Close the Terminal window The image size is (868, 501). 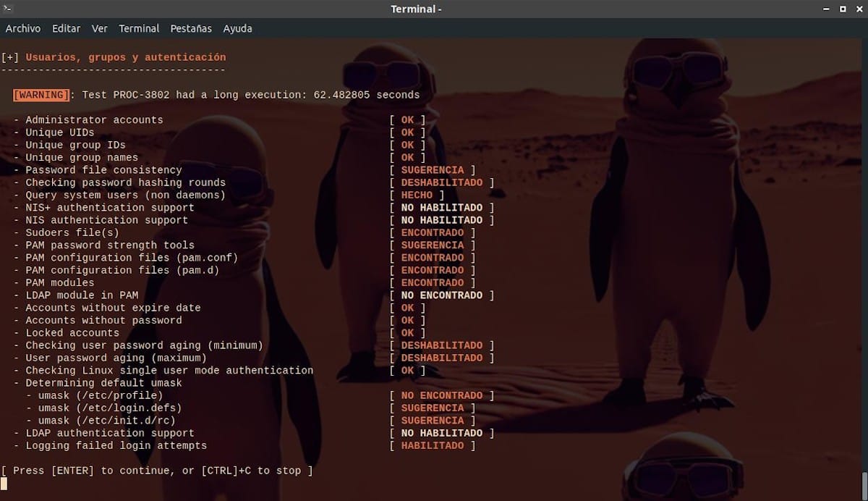pos(858,9)
